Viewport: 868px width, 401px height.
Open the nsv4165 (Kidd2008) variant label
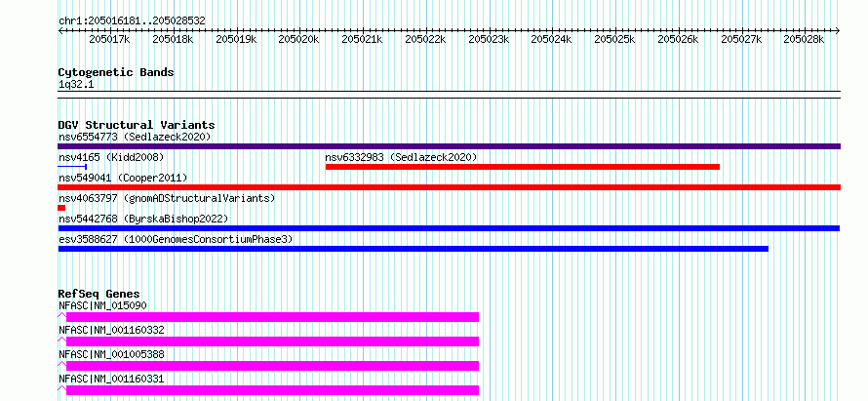(111, 157)
